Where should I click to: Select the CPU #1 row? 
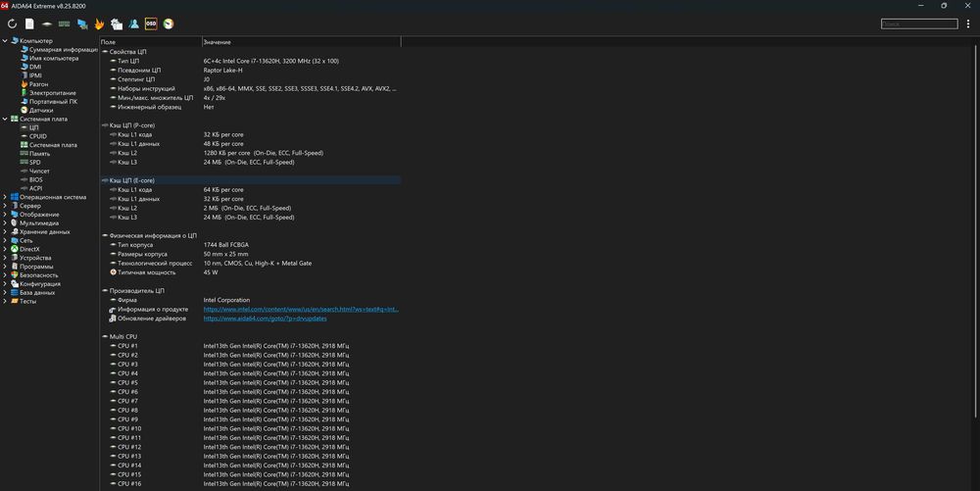250,346
